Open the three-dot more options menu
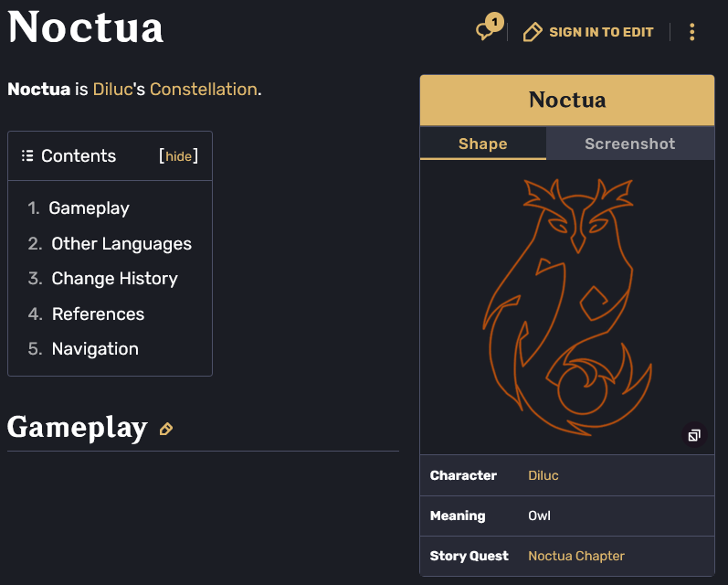728x585 pixels. [691, 33]
